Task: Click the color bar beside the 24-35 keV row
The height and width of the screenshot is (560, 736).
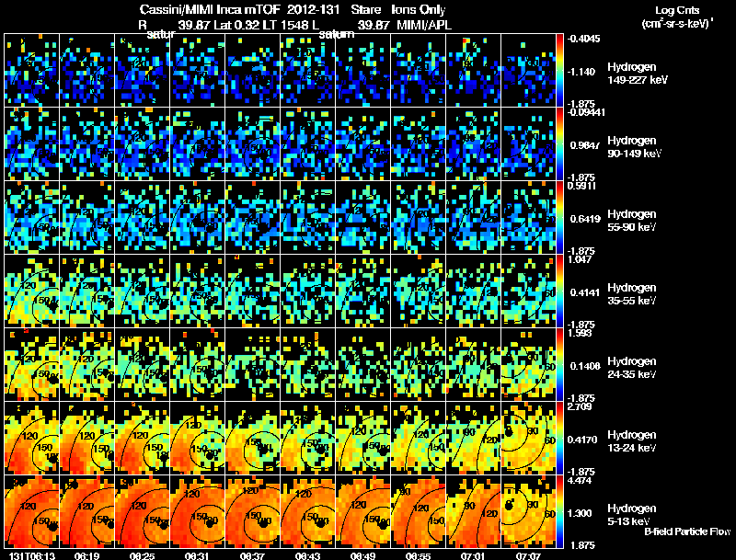Action: 559,365
